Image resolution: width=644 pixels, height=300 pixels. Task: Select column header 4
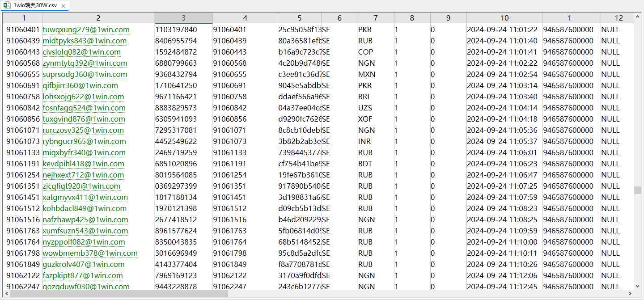click(245, 18)
